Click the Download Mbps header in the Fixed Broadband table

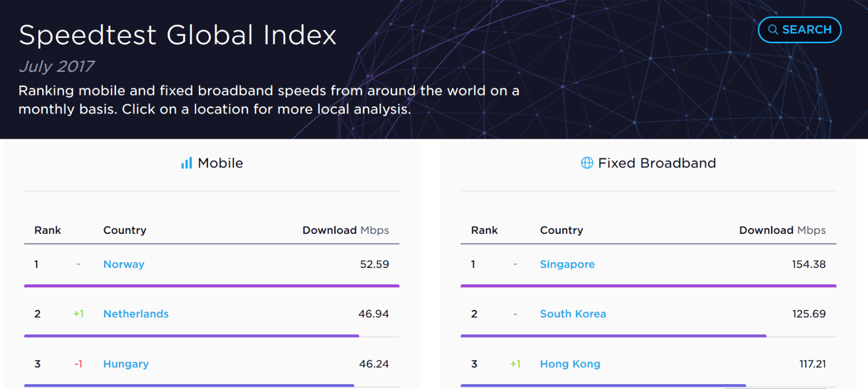[782, 230]
